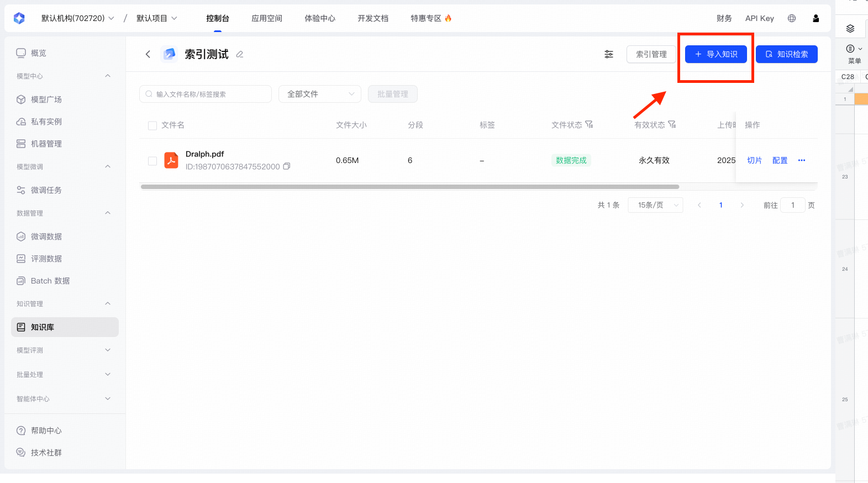
Task: Filter by 有效状态 column icon
Action: pyautogui.click(x=672, y=124)
